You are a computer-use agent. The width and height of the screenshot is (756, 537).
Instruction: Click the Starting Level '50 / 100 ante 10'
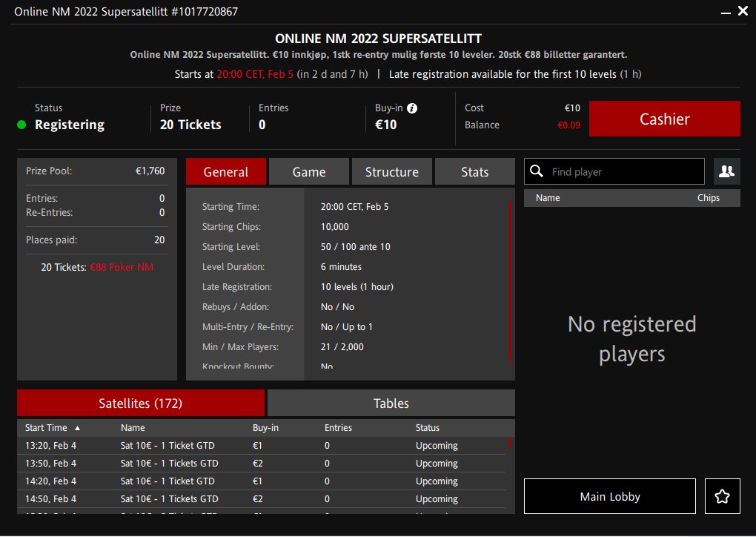click(x=355, y=246)
